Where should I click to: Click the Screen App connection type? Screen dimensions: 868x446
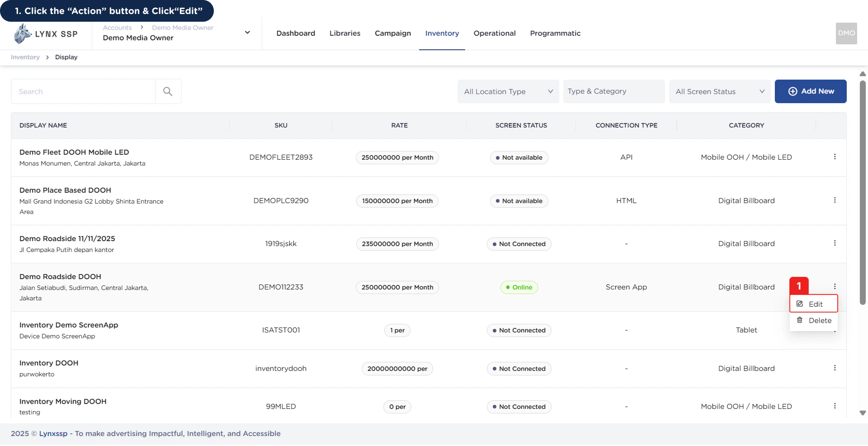click(626, 287)
